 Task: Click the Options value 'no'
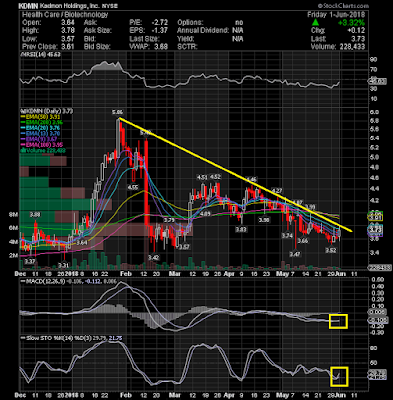point(239,23)
